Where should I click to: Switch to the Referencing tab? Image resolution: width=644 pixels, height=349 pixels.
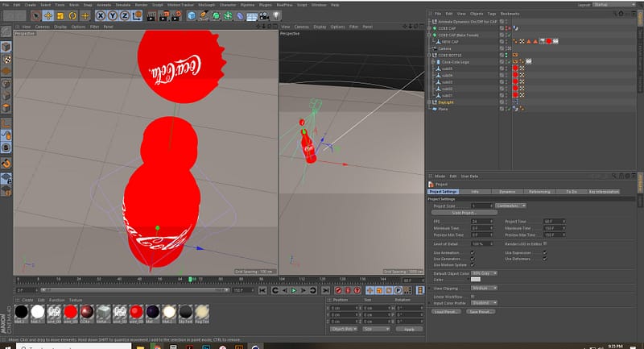click(x=539, y=192)
